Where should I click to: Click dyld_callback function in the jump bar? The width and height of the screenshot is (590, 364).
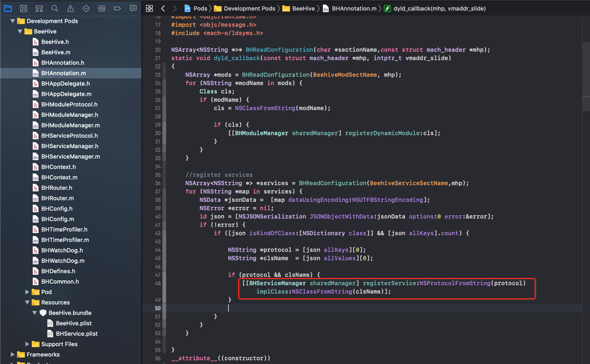coord(435,8)
